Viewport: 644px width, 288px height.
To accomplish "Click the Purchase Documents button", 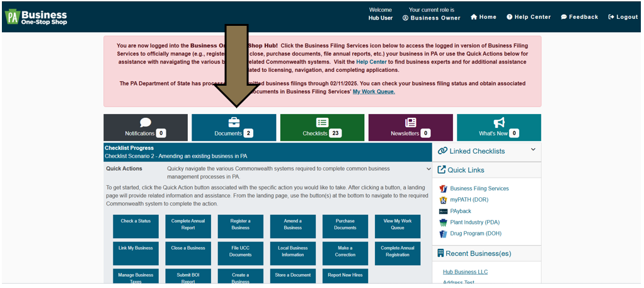I will [345, 226].
